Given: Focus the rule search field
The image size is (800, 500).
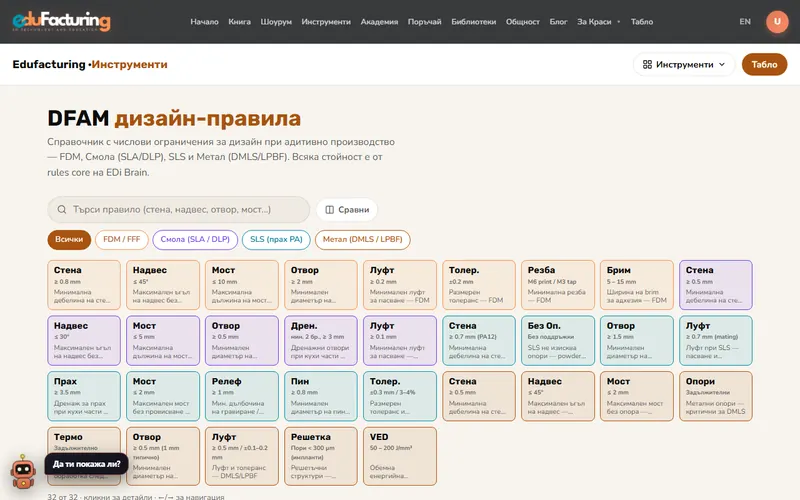Looking at the screenshot, I should 179,210.
